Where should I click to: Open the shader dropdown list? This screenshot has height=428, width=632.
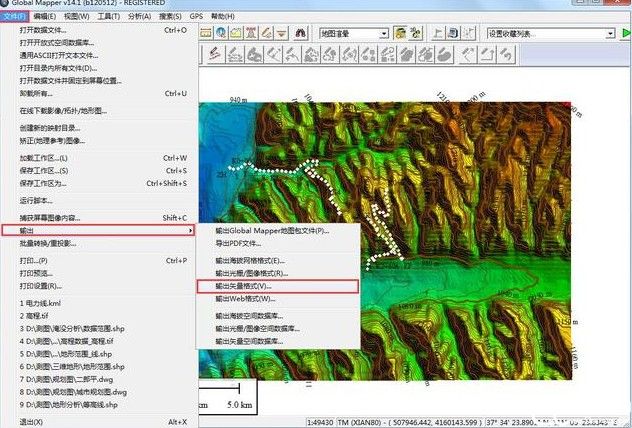coord(384,34)
